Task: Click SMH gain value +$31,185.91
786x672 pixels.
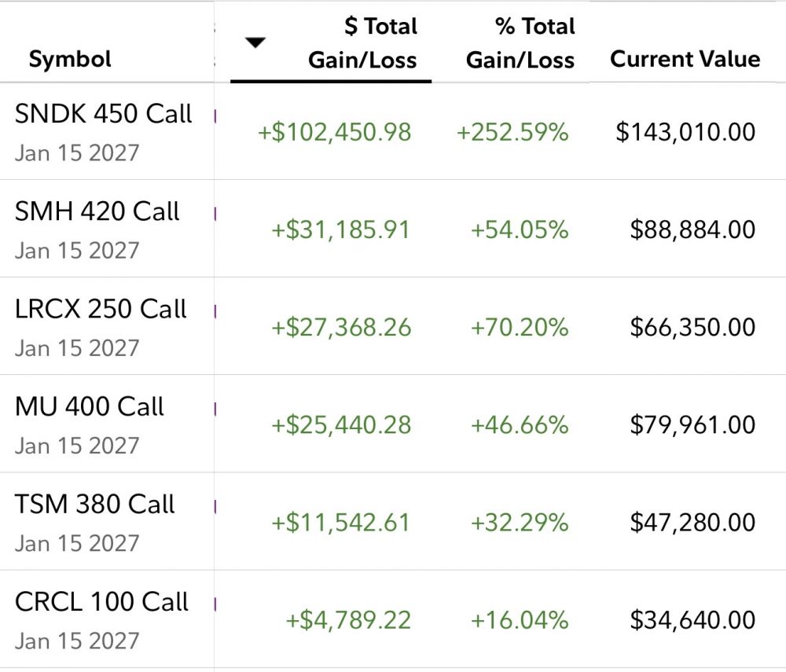Action: click(x=341, y=230)
